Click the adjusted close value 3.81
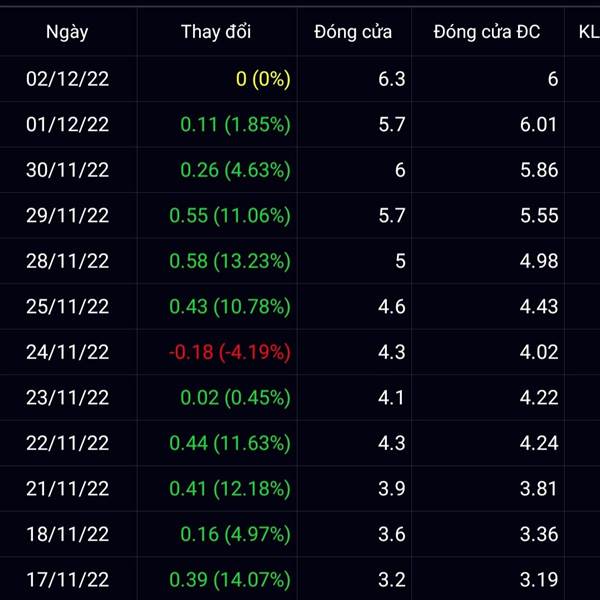 [x=539, y=488]
